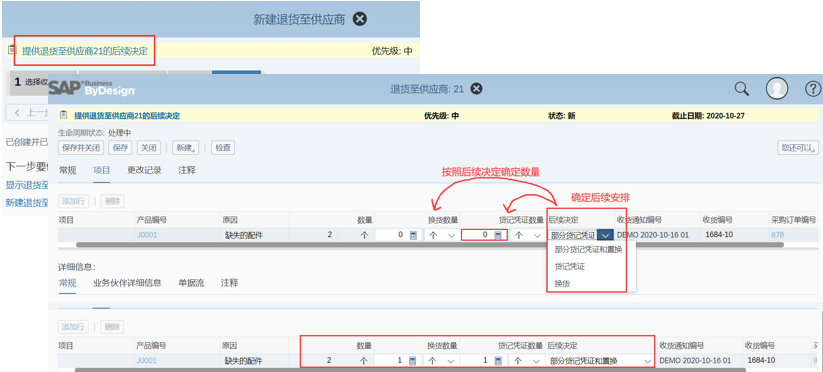Toggle the open 部分贷记凭证 后续决定 dropdown arrow
823x372 pixels.
point(605,236)
